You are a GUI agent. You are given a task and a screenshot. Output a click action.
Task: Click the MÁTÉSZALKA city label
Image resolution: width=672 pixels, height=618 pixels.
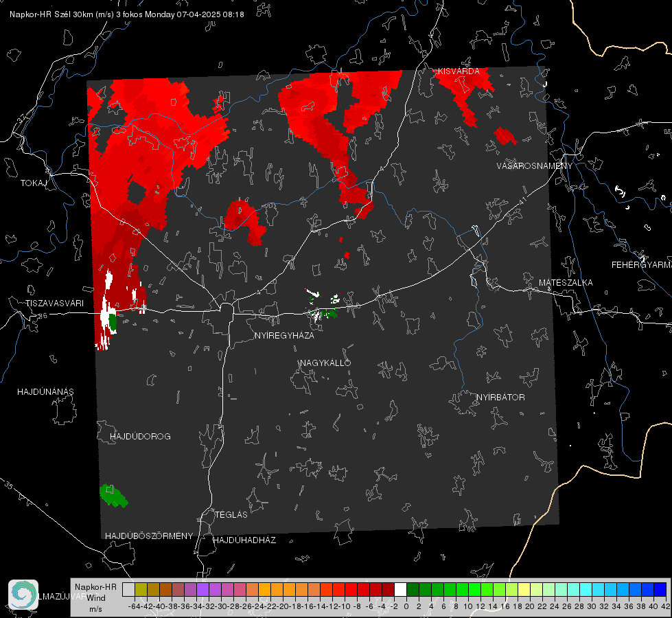566,282
